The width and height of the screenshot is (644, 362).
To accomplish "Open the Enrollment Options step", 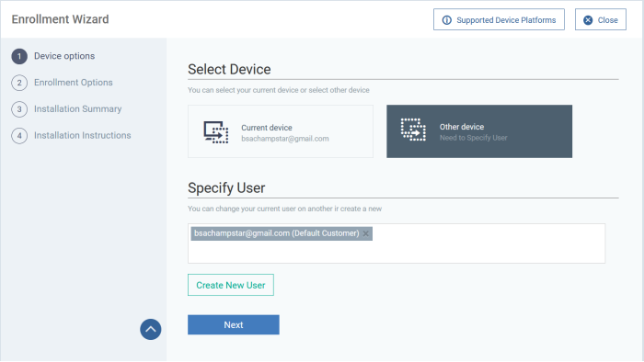I will (x=73, y=83).
